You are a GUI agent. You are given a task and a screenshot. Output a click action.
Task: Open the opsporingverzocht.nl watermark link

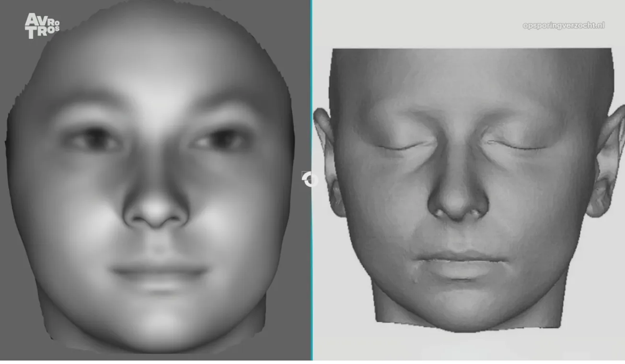563,25
